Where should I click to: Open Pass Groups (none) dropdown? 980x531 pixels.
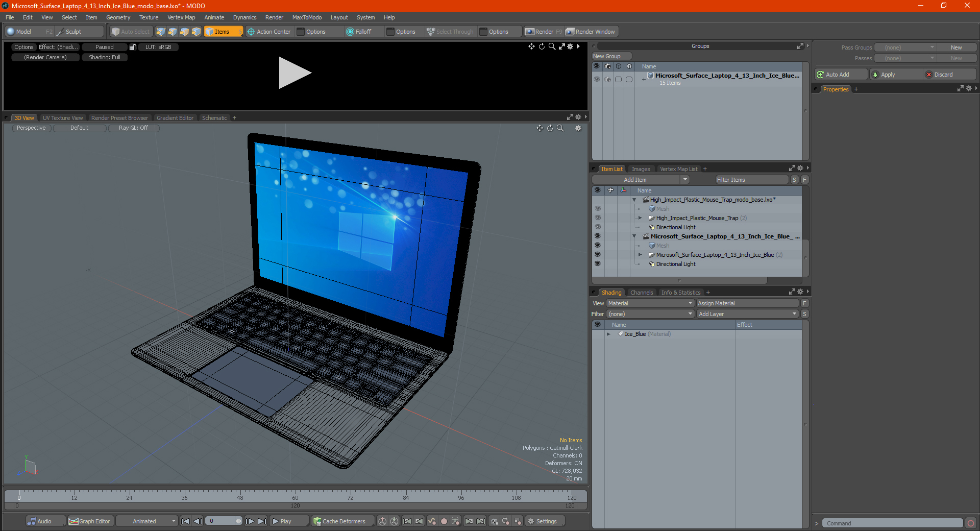click(905, 47)
